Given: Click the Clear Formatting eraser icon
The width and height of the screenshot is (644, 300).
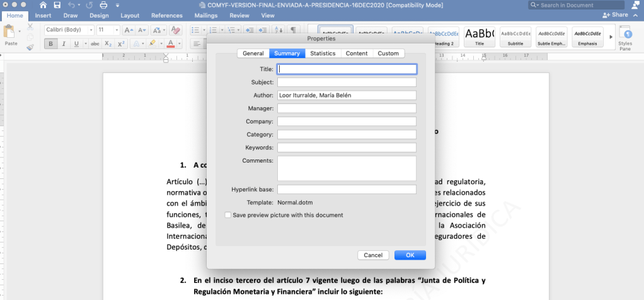Looking at the screenshot, I should tap(176, 30).
